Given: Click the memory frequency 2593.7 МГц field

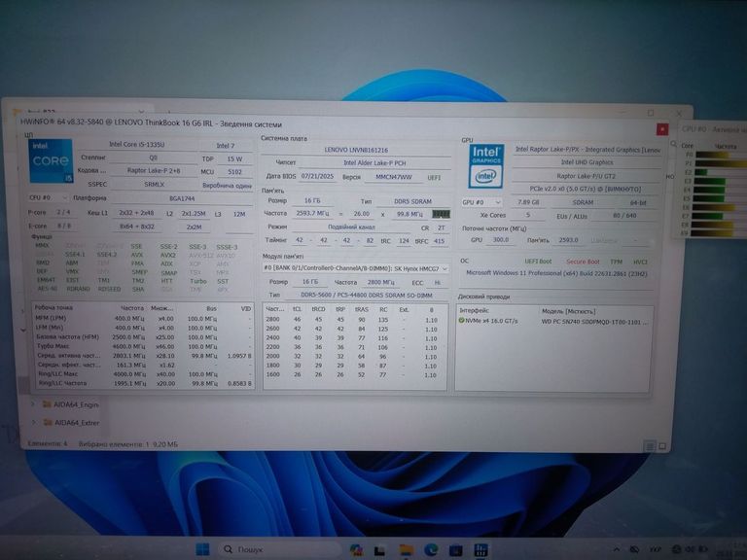Looking at the screenshot, I should 311,213.
